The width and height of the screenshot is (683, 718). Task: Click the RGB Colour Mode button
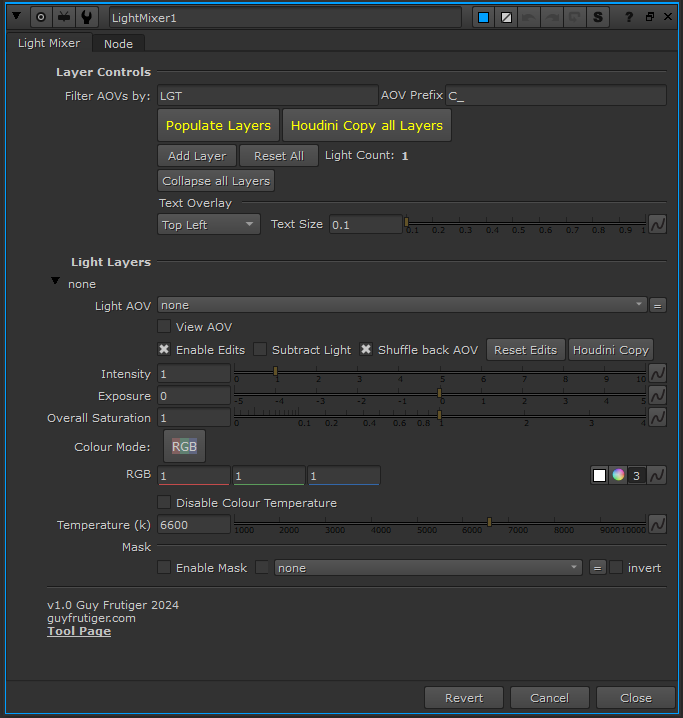184,446
